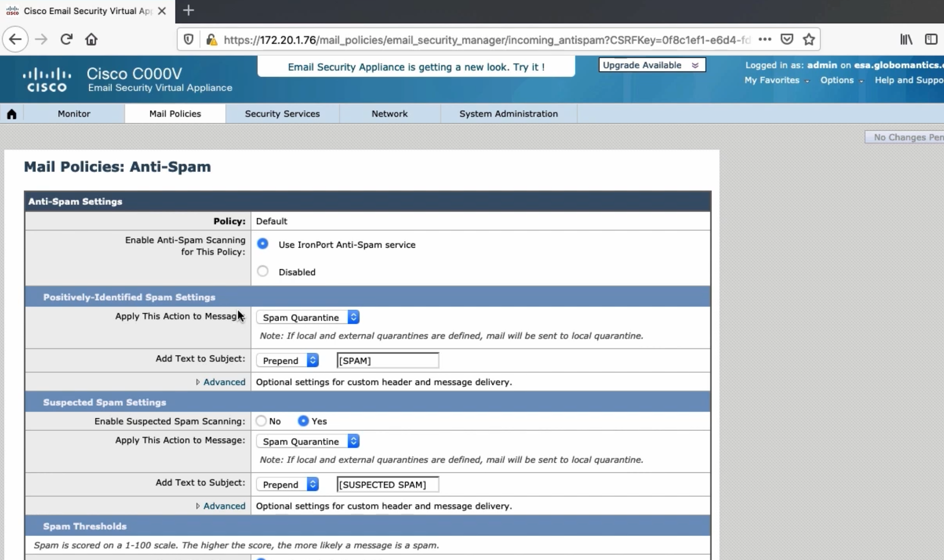Screen dimensions: 944x560
Task: Bookmark this page with the star icon
Action: (809, 40)
